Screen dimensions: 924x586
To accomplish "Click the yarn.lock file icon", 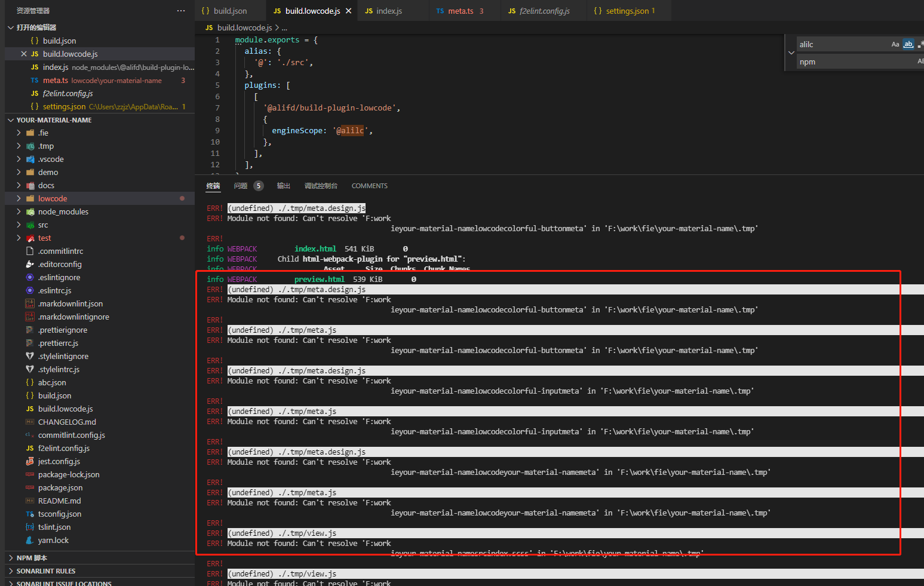I will tap(30, 540).
